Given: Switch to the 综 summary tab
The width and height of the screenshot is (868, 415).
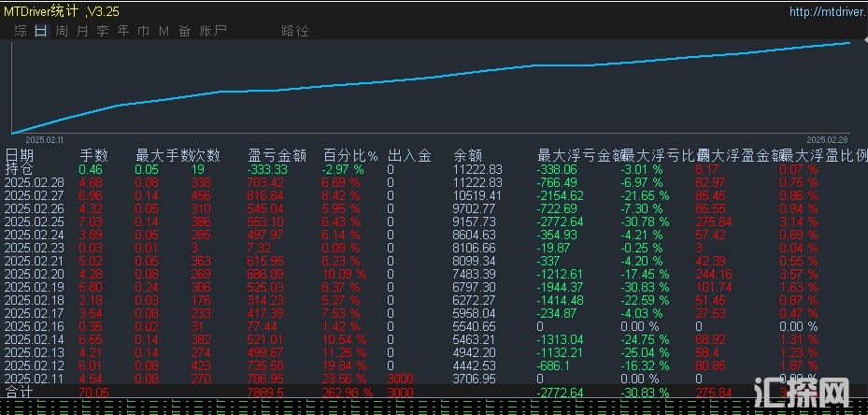Looking at the screenshot, I should (21, 31).
